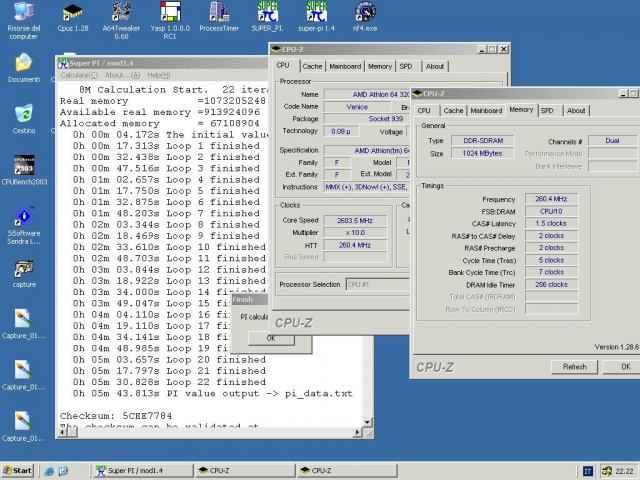Open bottom-most Capture_01 image file
Viewport: 640px width, 480px height.
23,427
